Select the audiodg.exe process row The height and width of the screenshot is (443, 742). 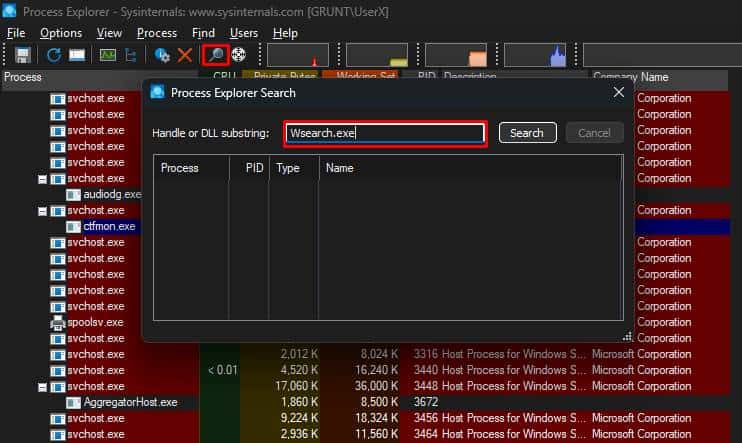(x=112, y=195)
